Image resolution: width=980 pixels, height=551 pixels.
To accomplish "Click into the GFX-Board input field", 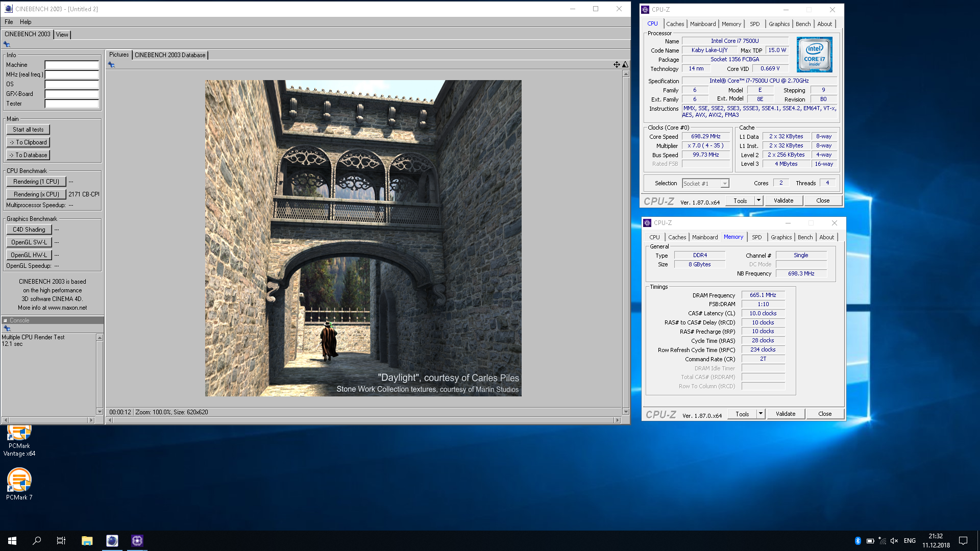I will point(72,94).
